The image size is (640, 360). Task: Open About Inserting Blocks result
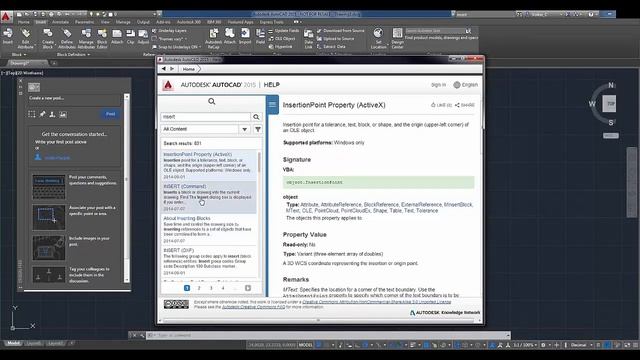pyautogui.click(x=209, y=229)
